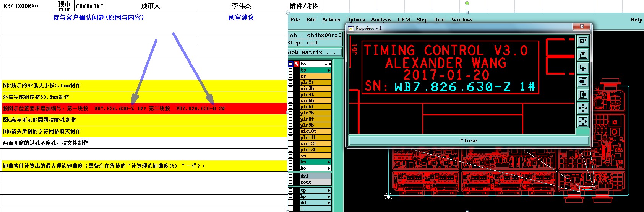Click the 预审建议 header cell

pos(242,17)
